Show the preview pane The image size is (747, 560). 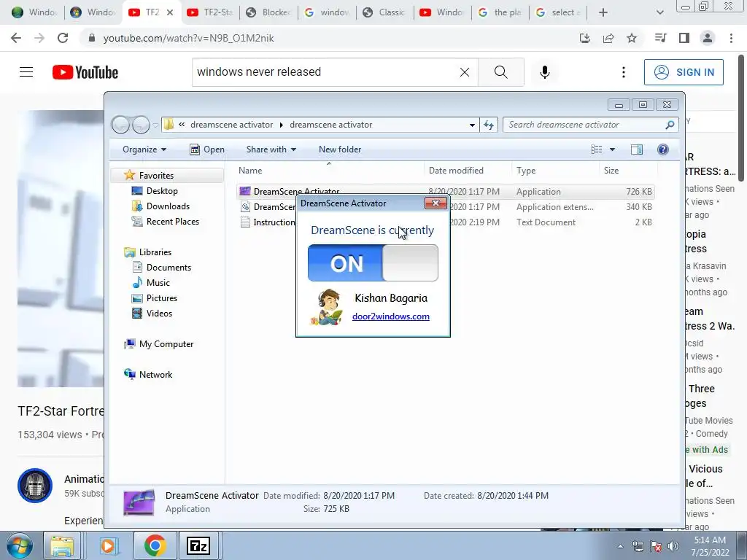pos(636,149)
